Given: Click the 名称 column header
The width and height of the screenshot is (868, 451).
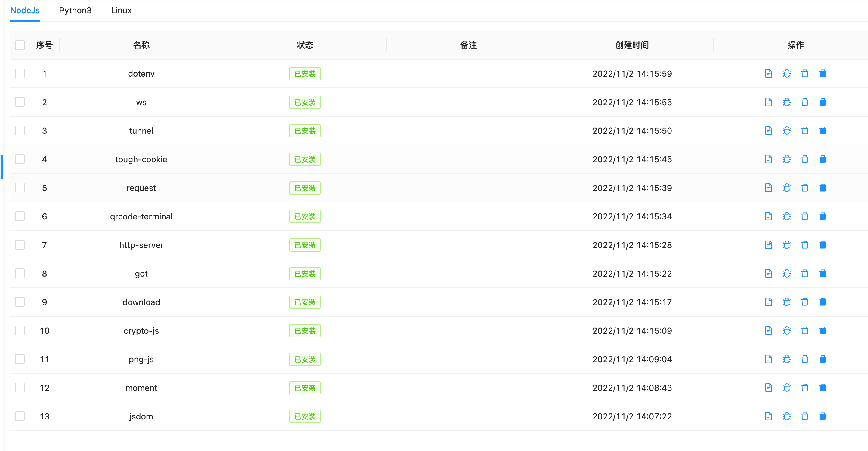Looking at the screenshot, I should tap(141, 45).
